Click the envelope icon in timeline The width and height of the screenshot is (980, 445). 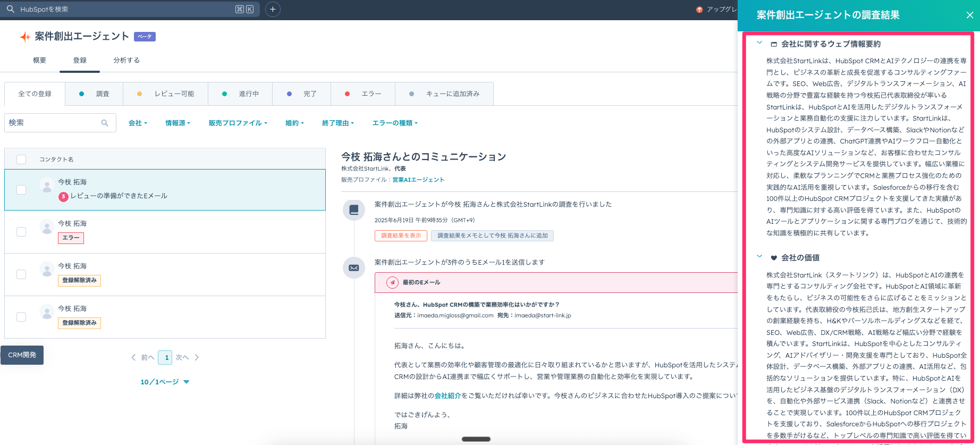tap(354, 268)
